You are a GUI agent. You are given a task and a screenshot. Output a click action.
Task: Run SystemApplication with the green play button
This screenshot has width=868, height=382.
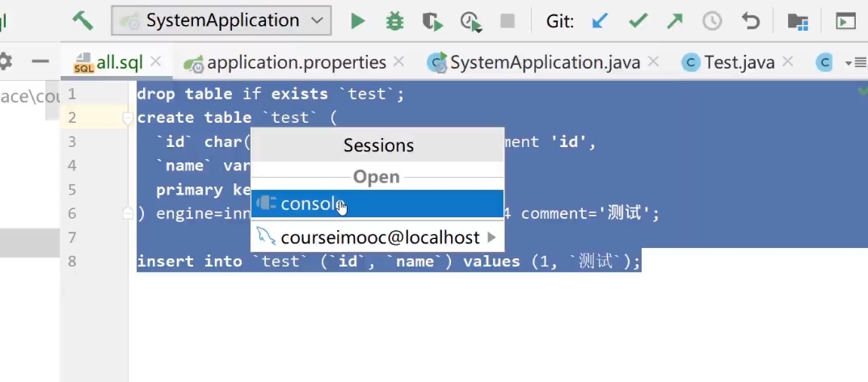coord(357,22)
